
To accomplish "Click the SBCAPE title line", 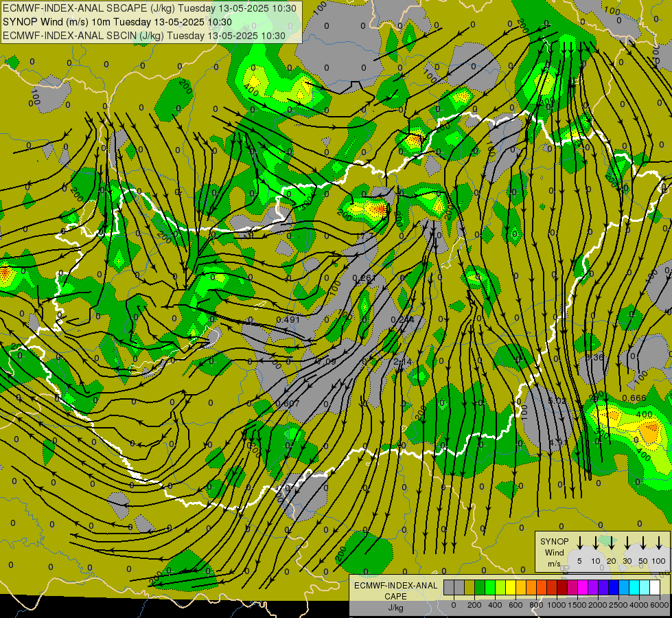I will tap(150, 8).
